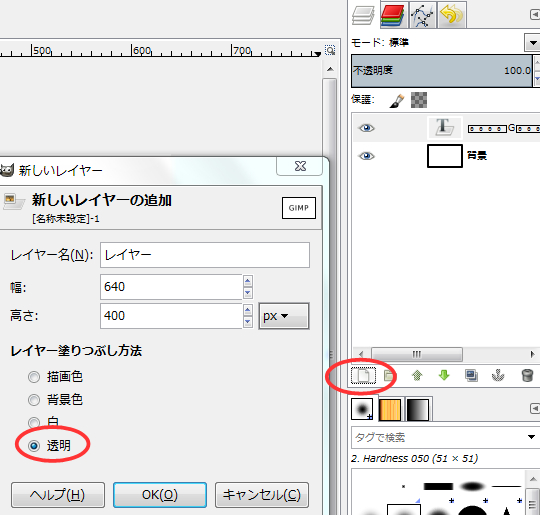Open the Gradients tab

point(418,410)
